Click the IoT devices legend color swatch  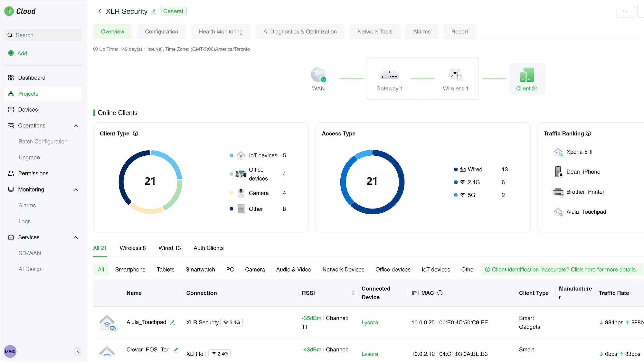click(x=231, y=155)
